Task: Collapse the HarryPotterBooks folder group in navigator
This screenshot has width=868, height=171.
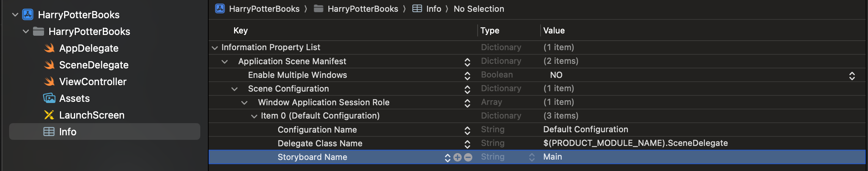Action: [26, 31]
